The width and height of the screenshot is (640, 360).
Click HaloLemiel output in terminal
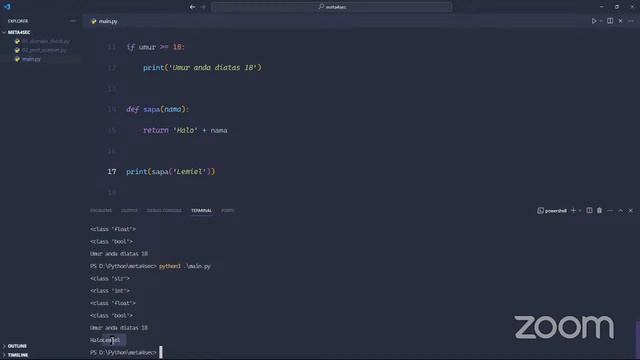(105, 340)
